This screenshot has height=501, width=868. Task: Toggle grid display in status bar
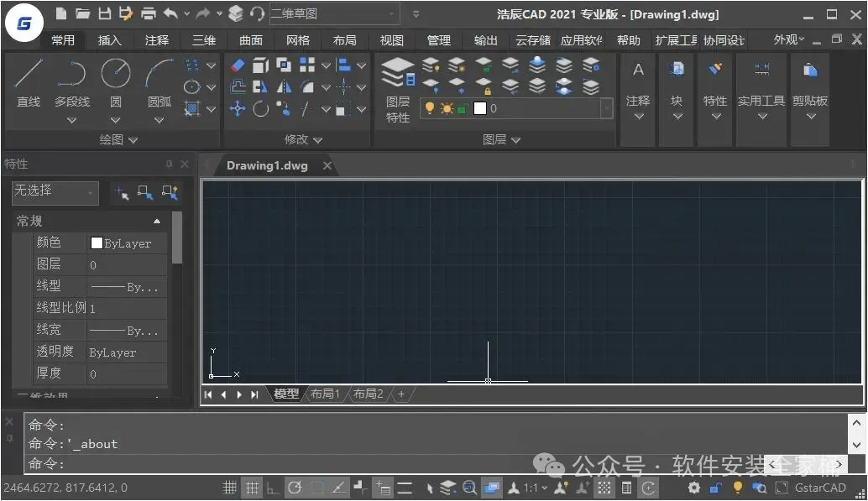[252, 488]
